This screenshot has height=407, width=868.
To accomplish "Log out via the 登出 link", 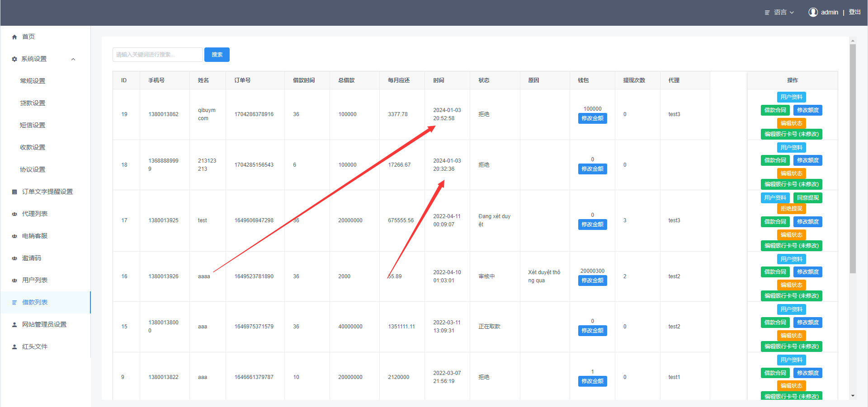I will 854,12.
